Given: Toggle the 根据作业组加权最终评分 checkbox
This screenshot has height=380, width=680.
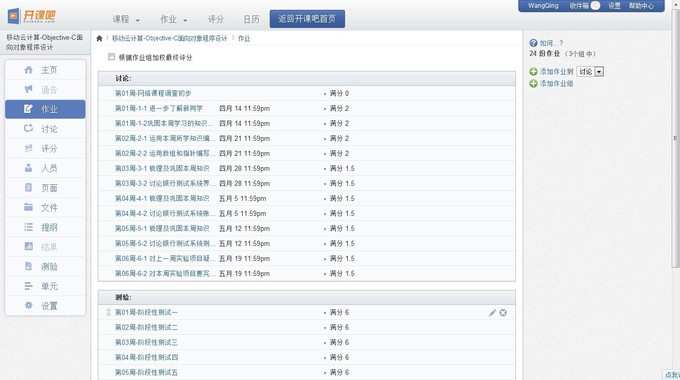Looking at the screenshot, I should coord(111,57).
